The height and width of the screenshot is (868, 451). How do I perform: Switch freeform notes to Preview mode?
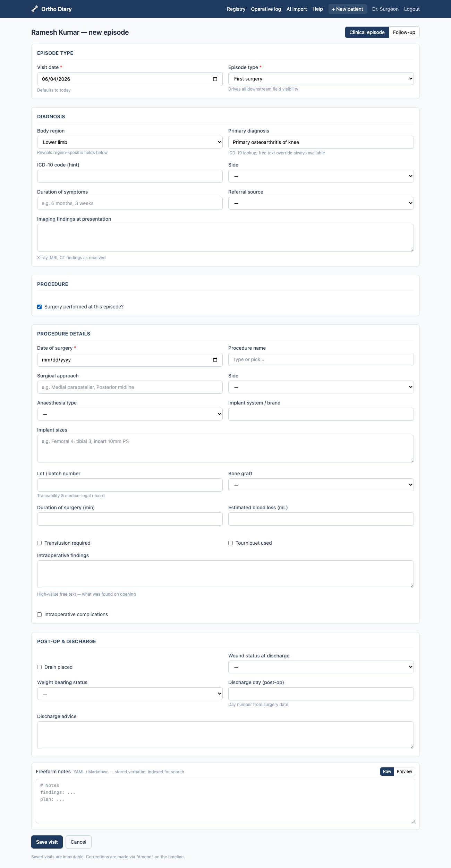coord(405,772)
